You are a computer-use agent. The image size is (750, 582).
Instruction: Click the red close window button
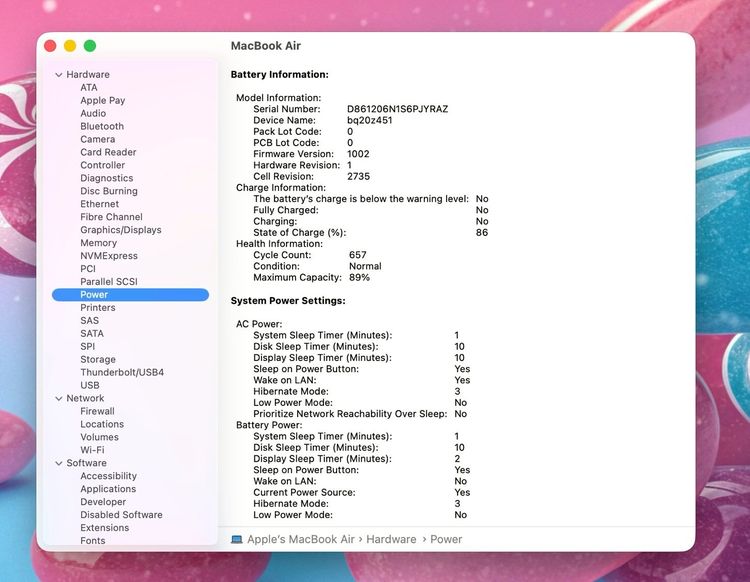50,46
